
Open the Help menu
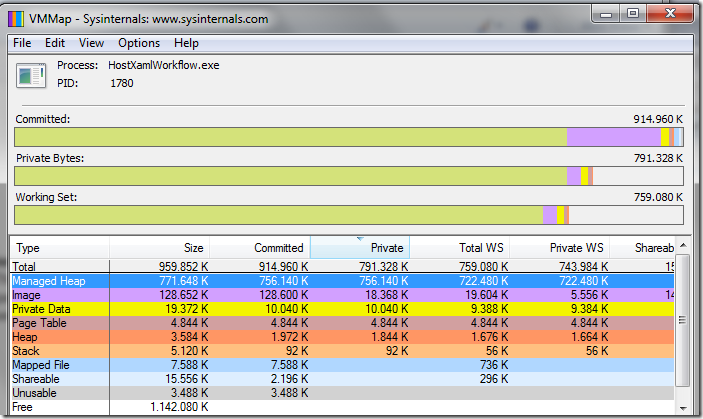pyautogui.click(x=186, y=43)
